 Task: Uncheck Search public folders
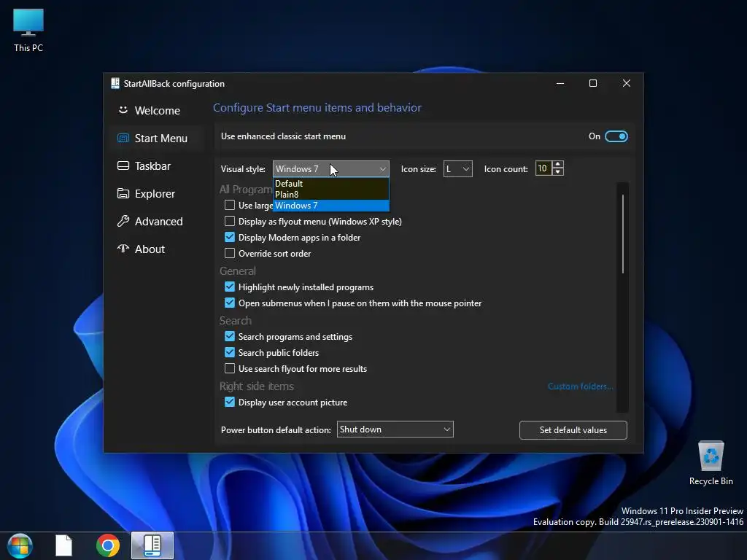230,352
